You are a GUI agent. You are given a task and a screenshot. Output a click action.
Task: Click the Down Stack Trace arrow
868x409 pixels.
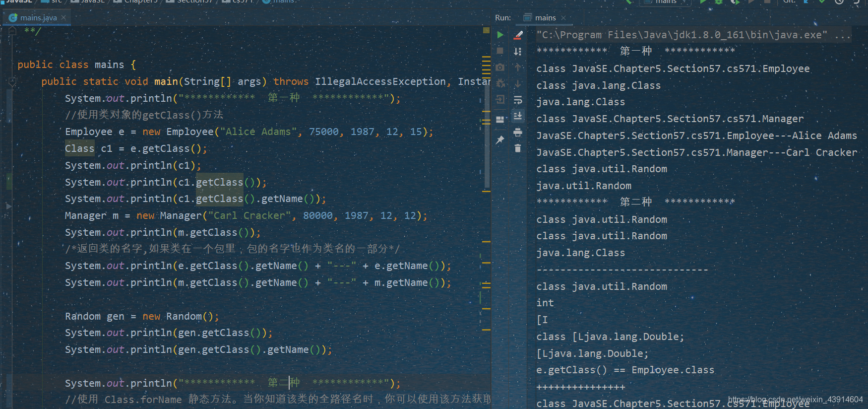(518, 83)
